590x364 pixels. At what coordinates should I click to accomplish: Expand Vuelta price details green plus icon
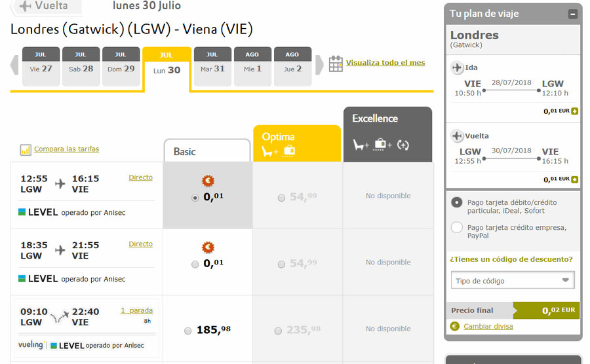(574, 179)
